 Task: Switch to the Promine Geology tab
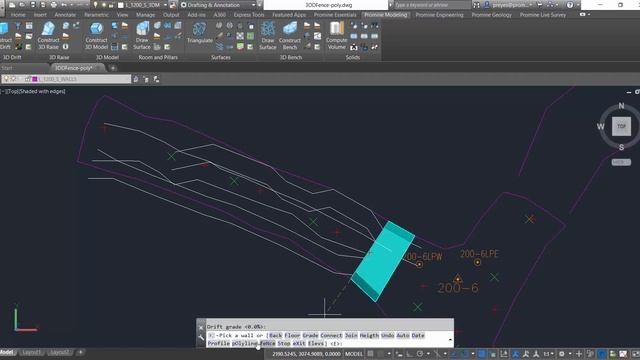(492, 15)
